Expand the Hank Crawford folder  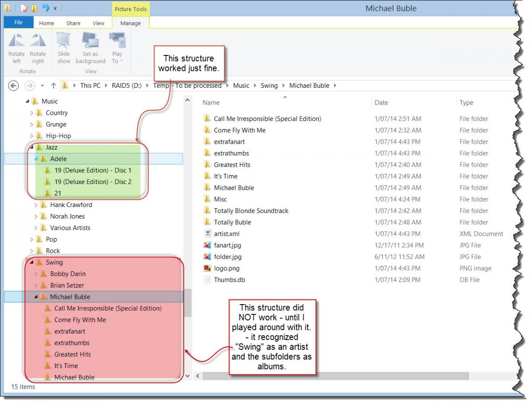[x=36, y=205]
